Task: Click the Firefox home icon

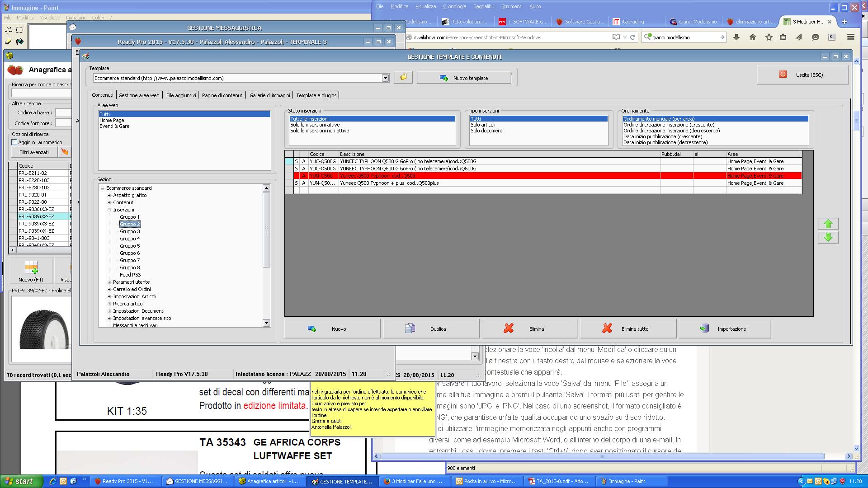Action: (753, 38)
